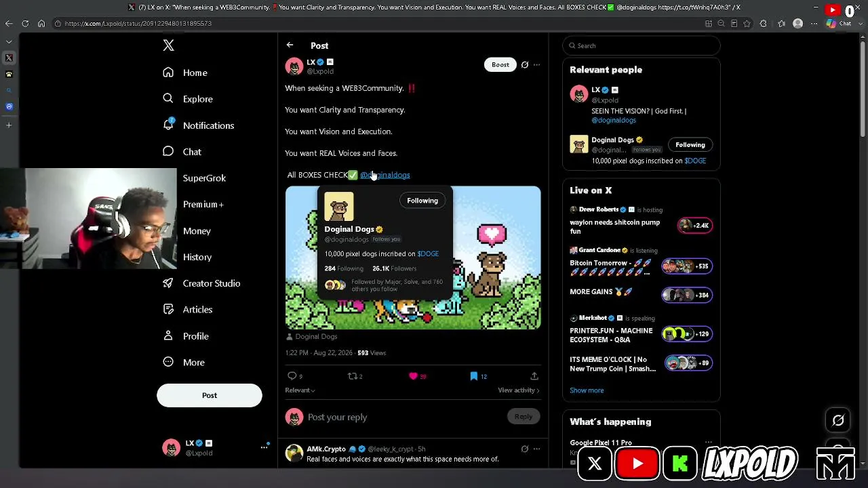Open Premium+ from the sidebar
The width and height of the screenshot is (868, 488).
[x=203, y=205]
